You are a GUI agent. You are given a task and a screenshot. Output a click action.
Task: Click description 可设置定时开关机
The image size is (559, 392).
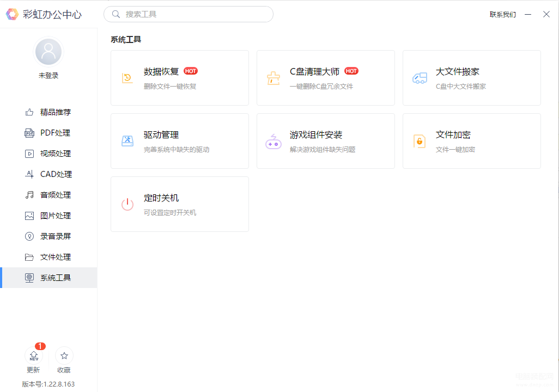click(170, 212)
